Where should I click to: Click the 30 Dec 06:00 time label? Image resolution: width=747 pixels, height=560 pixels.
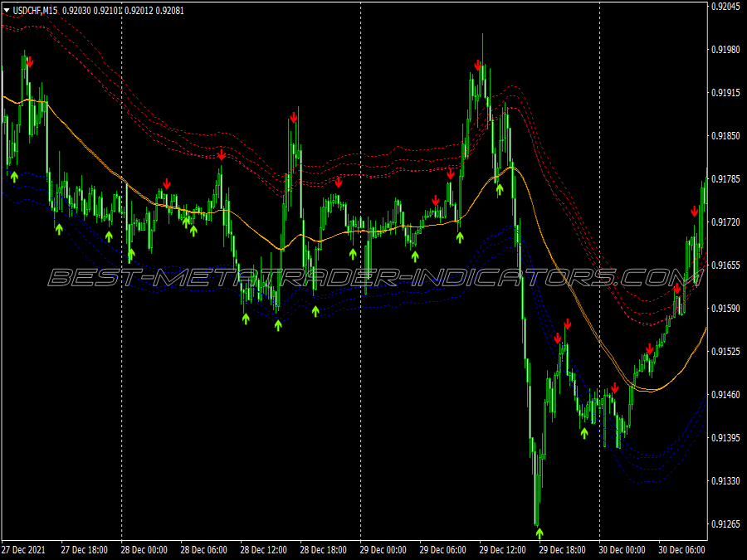pyautogui.click(x=681, y=550)
